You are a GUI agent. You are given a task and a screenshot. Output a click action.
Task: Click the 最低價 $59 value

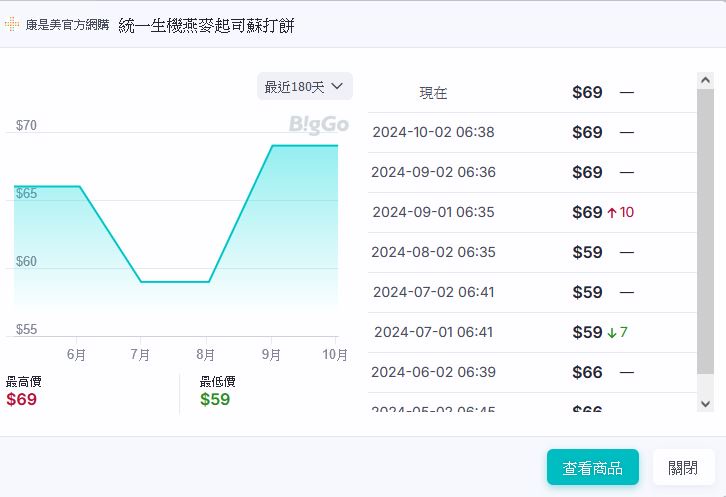[215, 399]
